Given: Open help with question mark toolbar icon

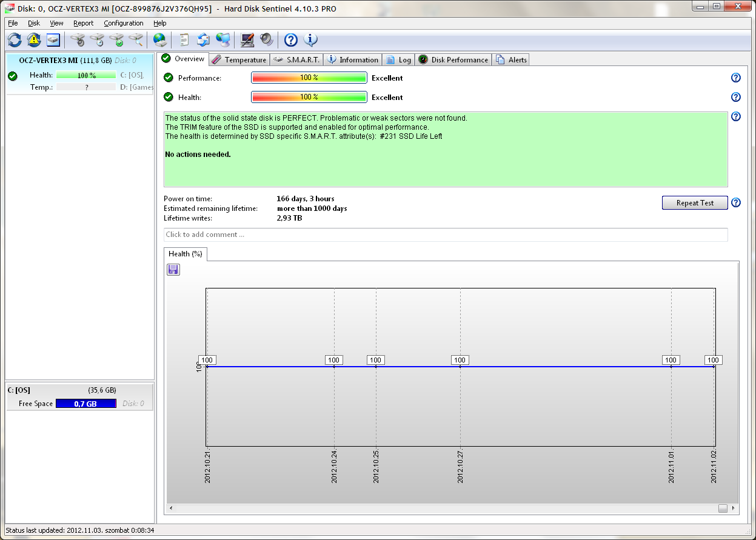Looking at the screenshot, I should pyautogui.click(x=291, y=41).
